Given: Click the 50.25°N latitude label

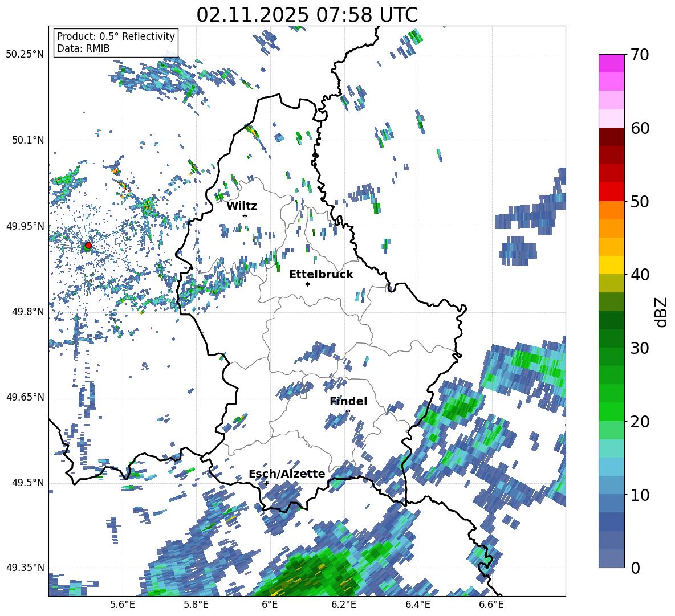Looking at the screenshot, I should [25, 55].
